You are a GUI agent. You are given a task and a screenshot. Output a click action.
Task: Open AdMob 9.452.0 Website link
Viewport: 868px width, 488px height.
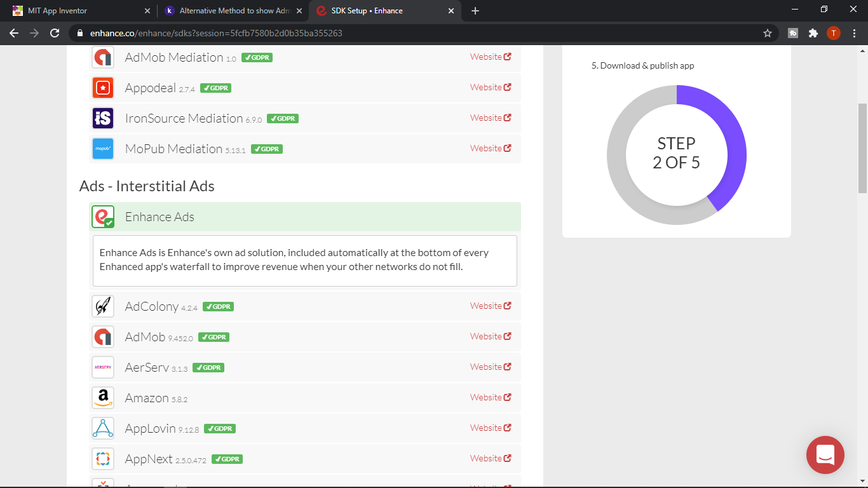491,336
